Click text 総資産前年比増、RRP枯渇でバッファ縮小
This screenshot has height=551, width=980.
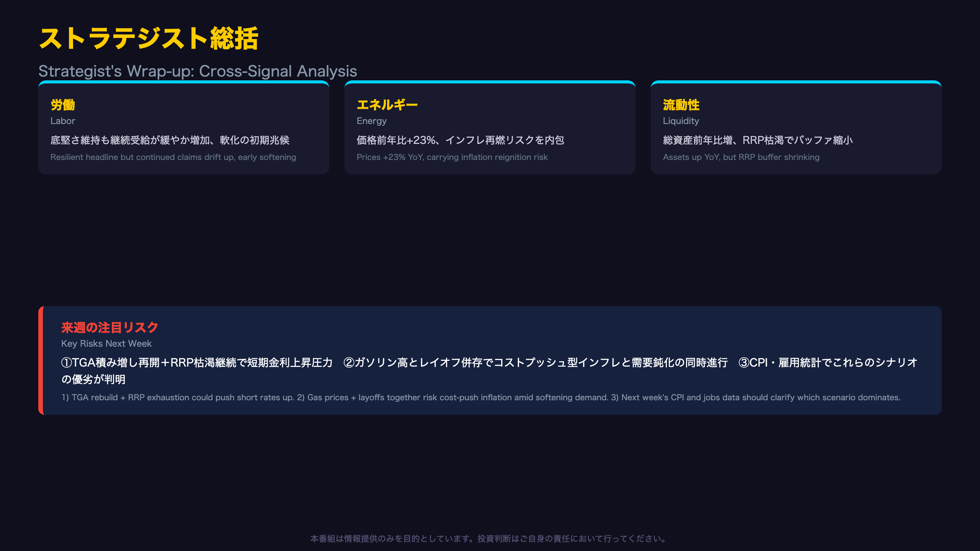(x=758, y=140)
